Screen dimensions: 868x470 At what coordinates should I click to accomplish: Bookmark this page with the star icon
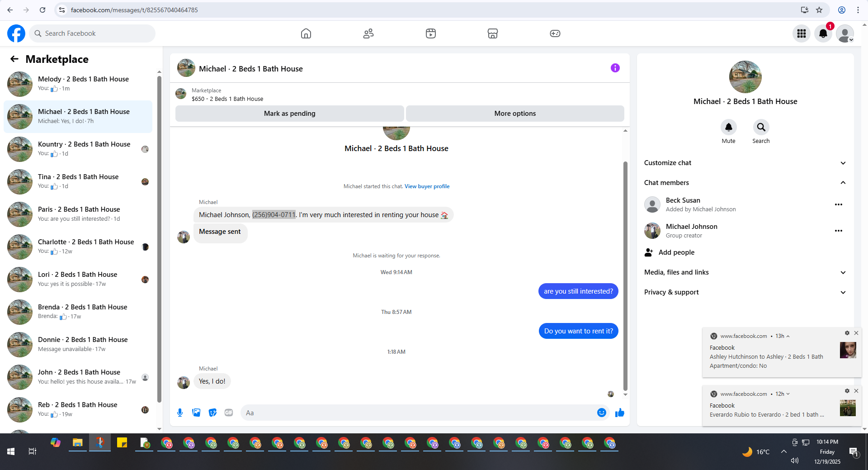819,10
